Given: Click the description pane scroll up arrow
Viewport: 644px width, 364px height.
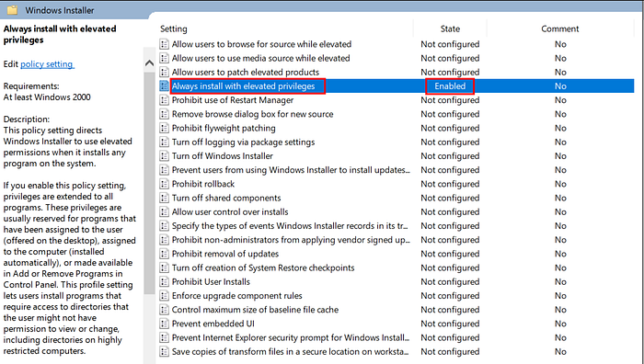Looking at the screenshot, I should (x=149, y=63).
